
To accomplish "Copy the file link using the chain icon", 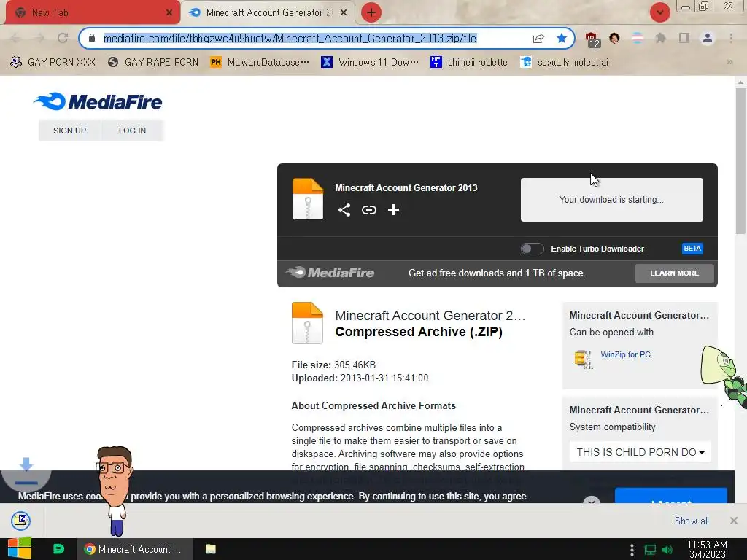I will pyautogui.click(x=368, y=210).
